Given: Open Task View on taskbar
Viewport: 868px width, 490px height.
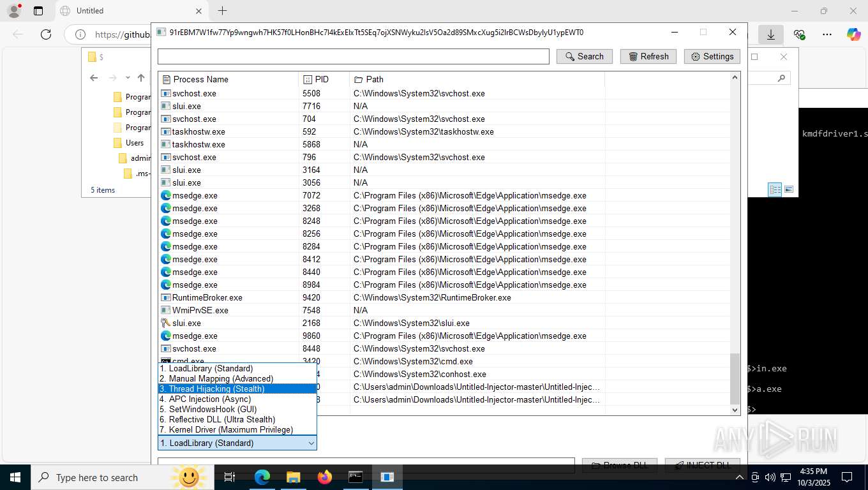Looking at the screenshot, I should click(x=230, y=477).
